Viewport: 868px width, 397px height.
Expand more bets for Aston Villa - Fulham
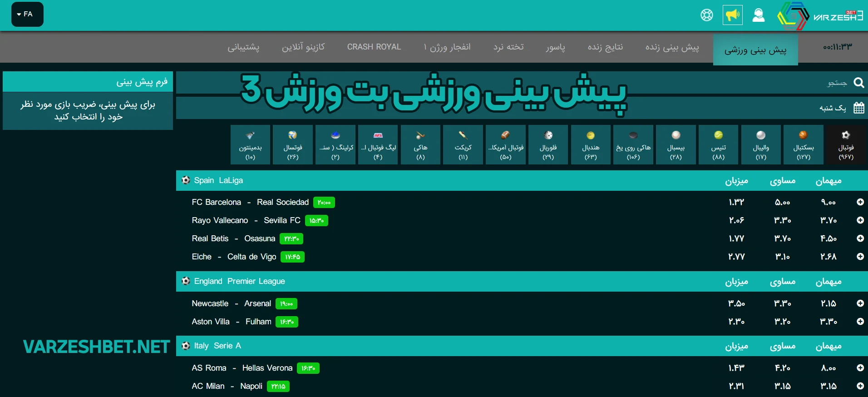point(860,322)
